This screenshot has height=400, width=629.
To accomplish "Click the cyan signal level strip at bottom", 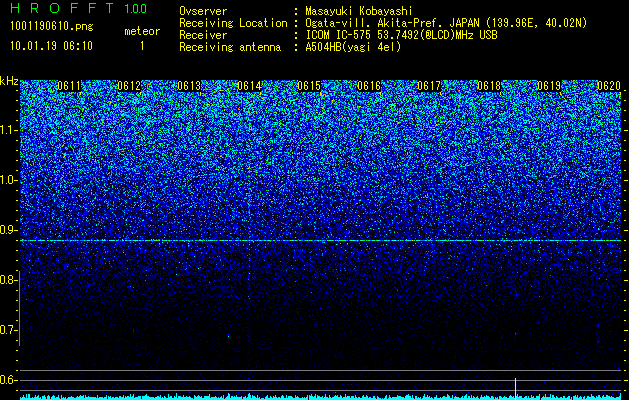I will pyautogui.click(x=321, y=397).
